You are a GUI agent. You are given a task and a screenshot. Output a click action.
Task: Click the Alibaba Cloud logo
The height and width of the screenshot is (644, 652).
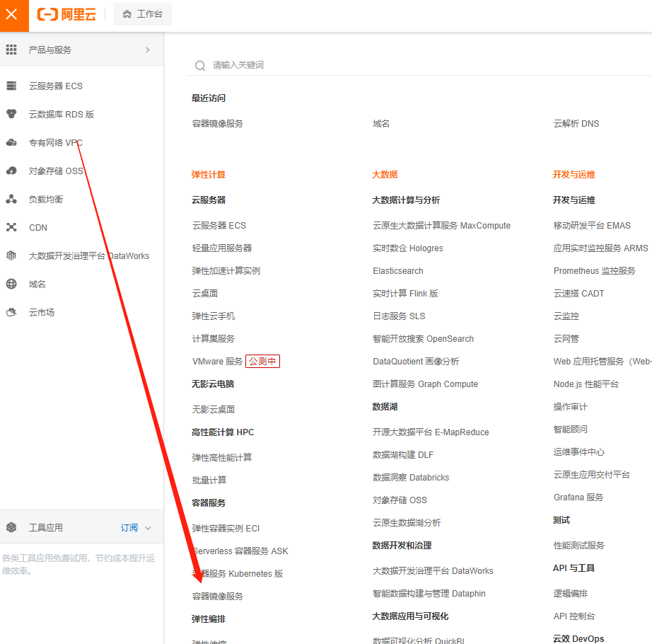67,15
